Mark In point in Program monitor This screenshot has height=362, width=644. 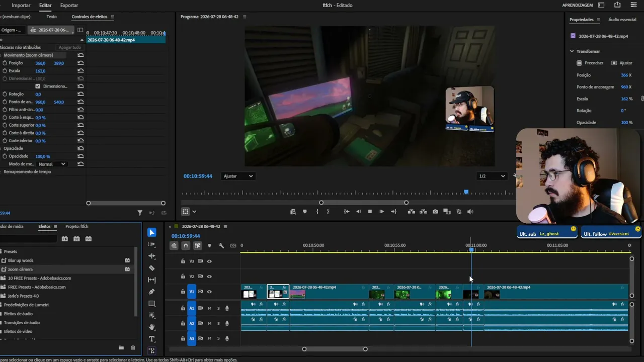pyautogui.click(x=317, y=212)
